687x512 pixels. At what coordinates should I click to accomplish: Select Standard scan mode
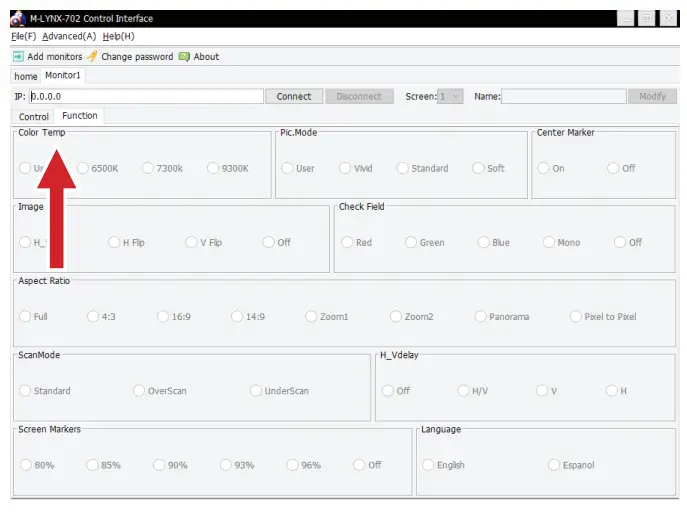[45, 390]
